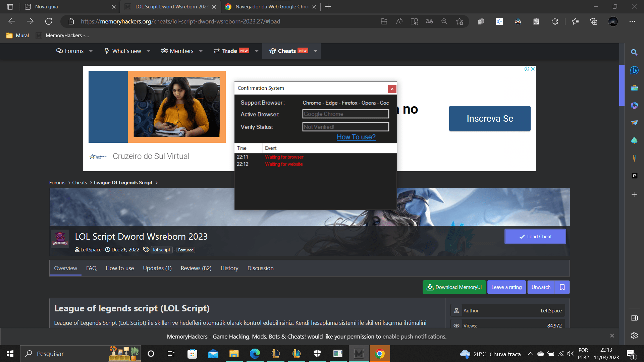Open the How to use tab
Screen dimensions: 644x362
click(x=120, y=268)
